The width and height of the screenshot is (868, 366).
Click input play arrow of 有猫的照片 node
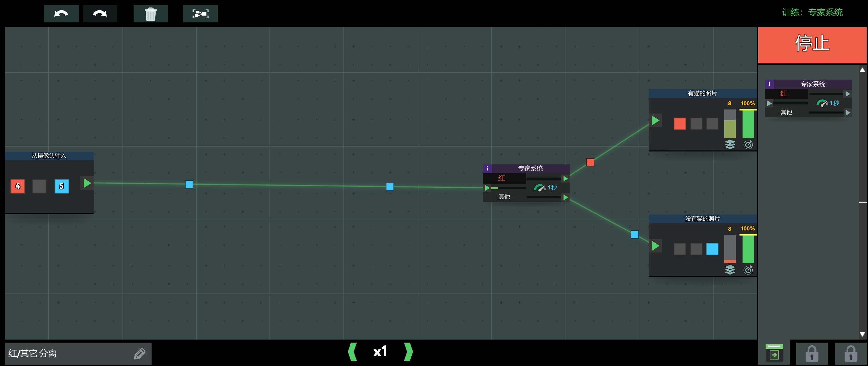[x=655, y=120]
